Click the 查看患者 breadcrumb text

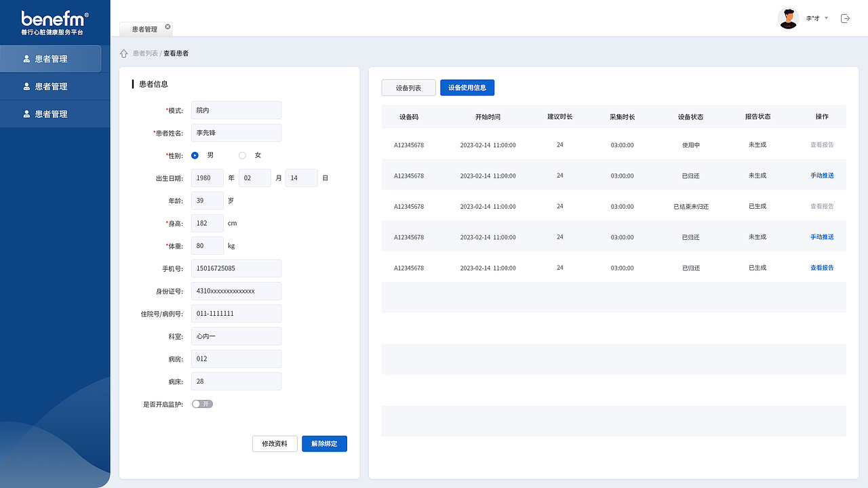pos(176,54)
